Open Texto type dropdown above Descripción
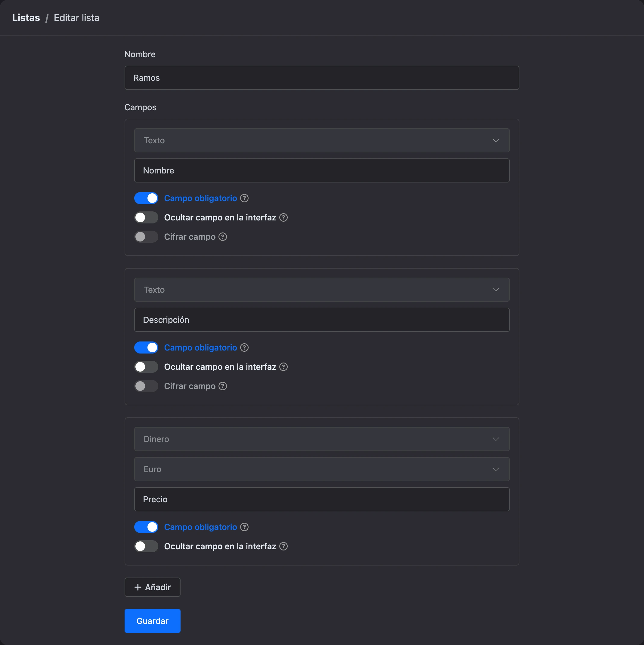644x645 pixels. pyautogui.click(x=322, y=290)
